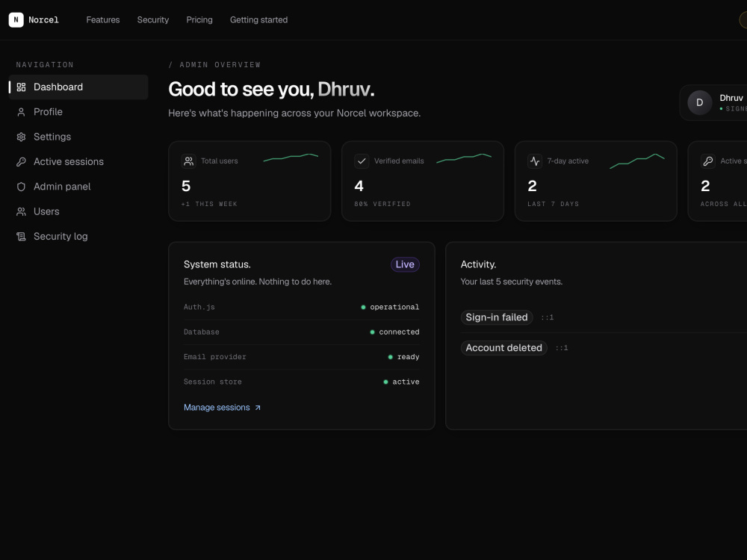Image resolution: width=747 pixels, height=560 pixels.
Task: Click the Settings gear icon
Action: pos(21,137)
